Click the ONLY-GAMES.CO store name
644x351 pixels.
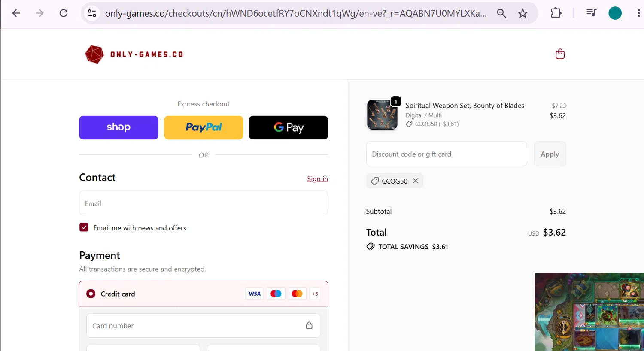coord(147,54)
